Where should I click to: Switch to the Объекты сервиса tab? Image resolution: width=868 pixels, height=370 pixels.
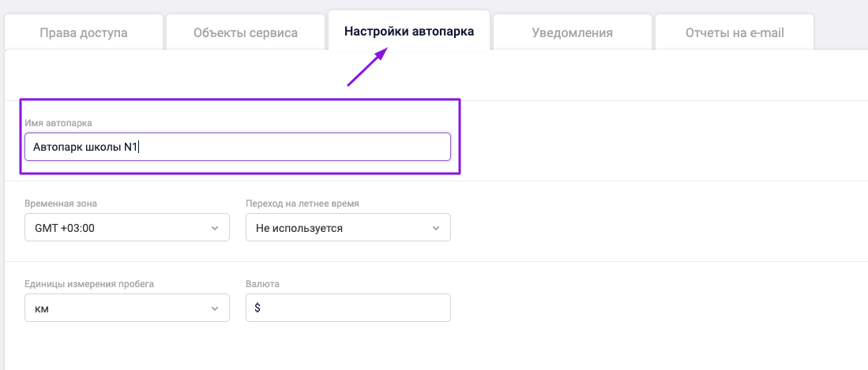245,33
